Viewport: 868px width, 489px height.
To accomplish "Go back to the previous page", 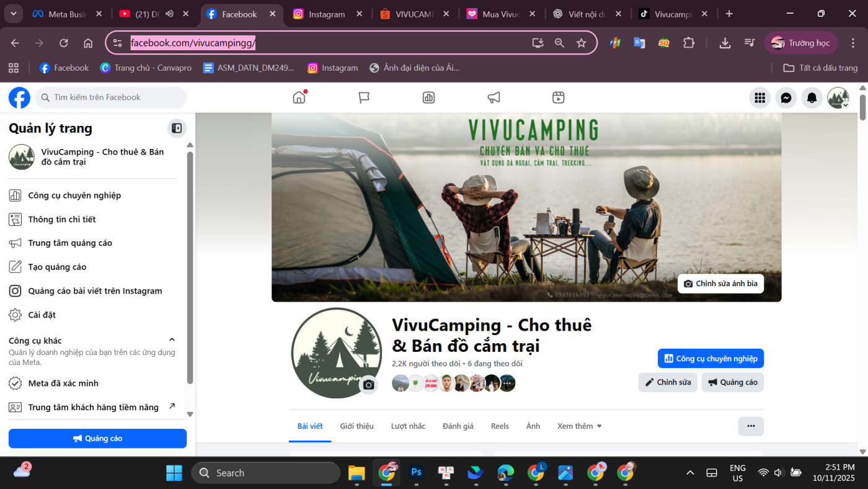I will 15,43.
